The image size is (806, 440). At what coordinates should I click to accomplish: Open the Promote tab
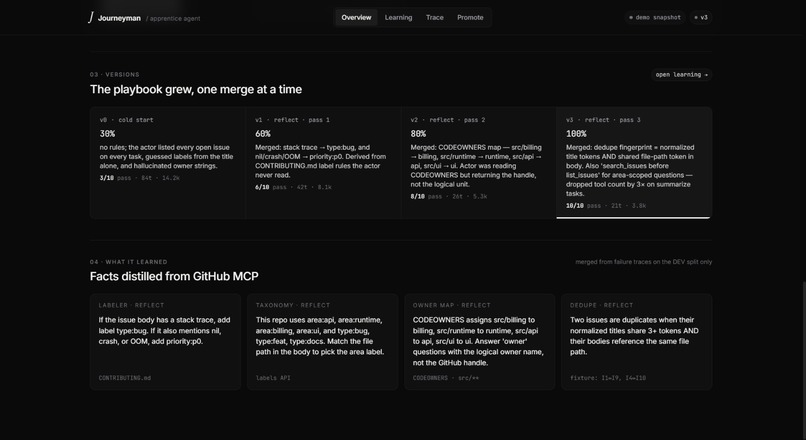(x=470, y=17)
